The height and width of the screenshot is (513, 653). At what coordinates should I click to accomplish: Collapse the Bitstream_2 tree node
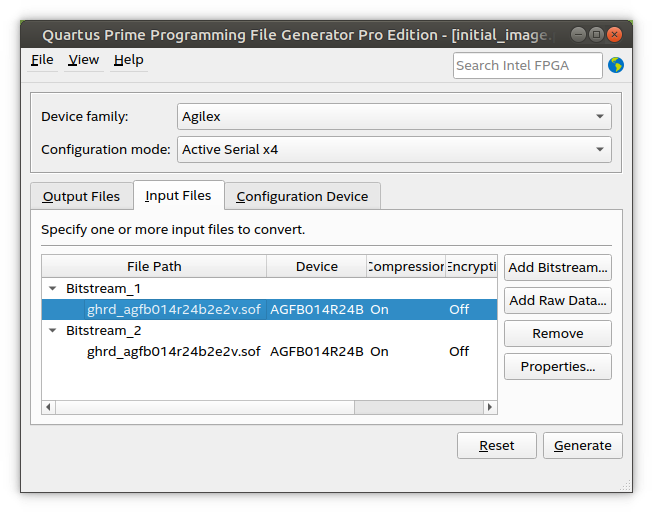(52, 330)
